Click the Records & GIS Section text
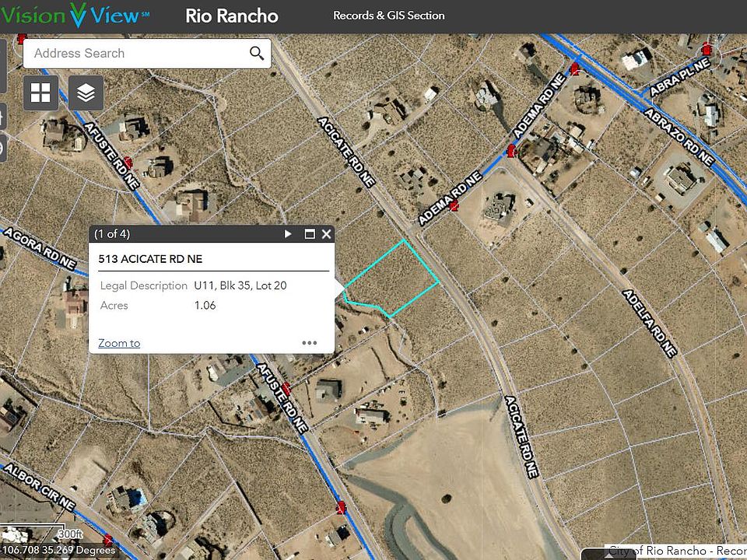The image size is (747, 560). coord(389,16)
